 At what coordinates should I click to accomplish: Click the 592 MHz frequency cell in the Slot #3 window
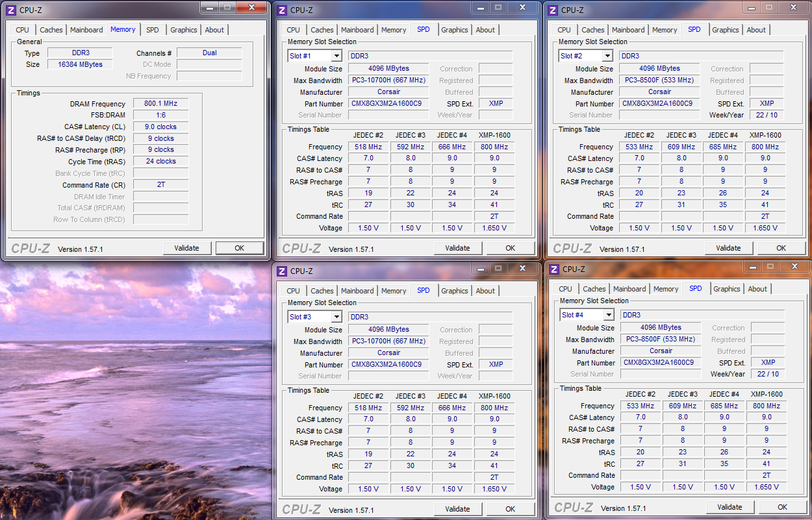(411, 408)
